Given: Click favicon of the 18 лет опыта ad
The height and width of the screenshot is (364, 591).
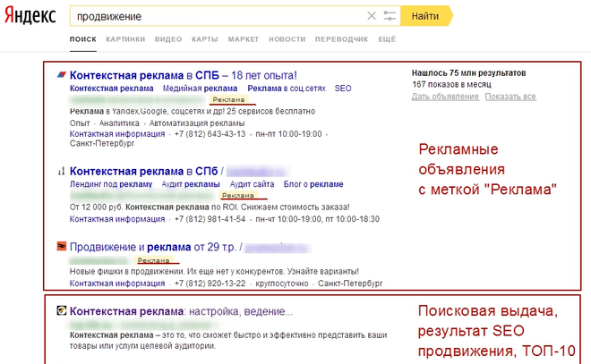Looking at the screenshot, I should tap(62, 74).
